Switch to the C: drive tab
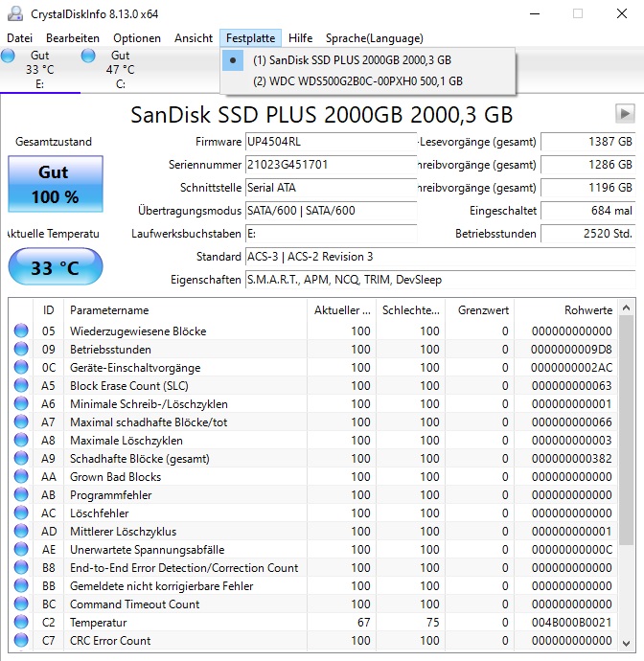The height and width of the screenshot is (661, 644). tap(120, 70)
